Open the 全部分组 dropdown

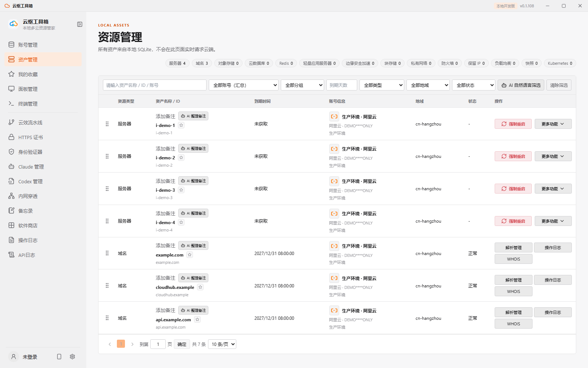point(302,85)
